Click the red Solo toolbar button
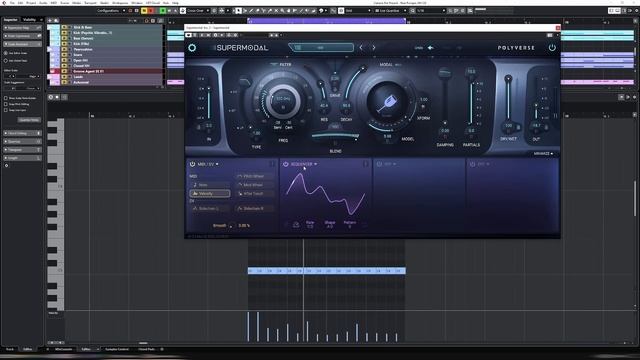Viewport: 640px width, 360px height. (151, 11)
